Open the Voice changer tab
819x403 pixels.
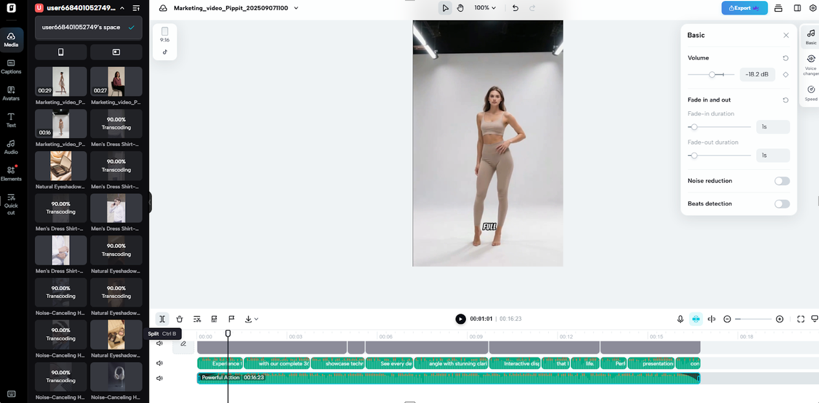(810, 63)
